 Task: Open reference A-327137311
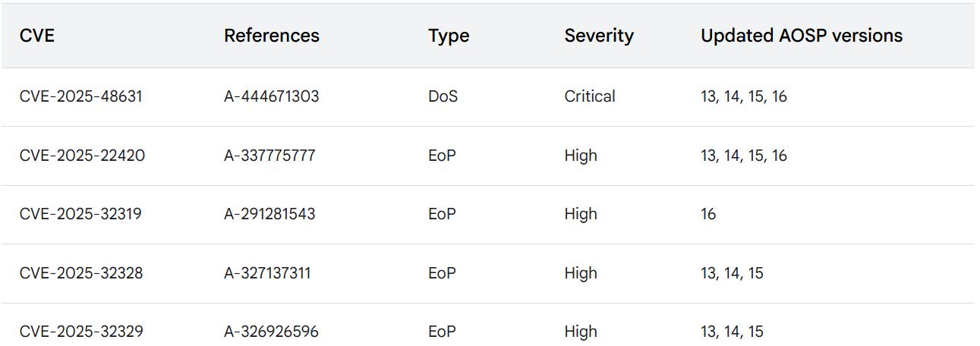[x=267, y=273]
